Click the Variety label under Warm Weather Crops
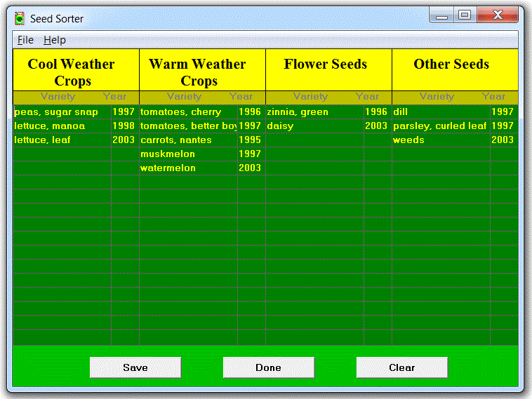The width and height of the screenshot is (532, 399). point(184,97)
